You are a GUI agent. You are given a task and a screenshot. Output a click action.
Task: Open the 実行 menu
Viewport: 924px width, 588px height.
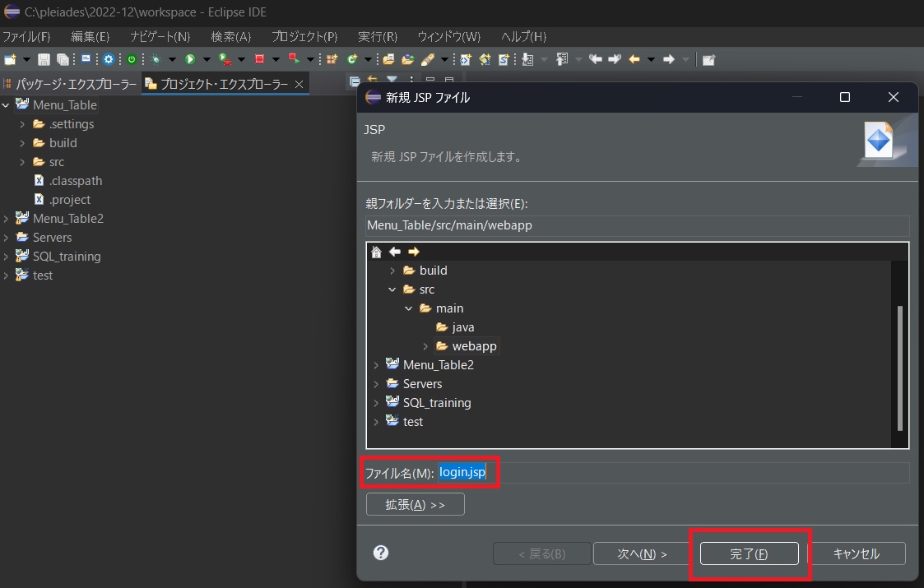coord(377,36)
